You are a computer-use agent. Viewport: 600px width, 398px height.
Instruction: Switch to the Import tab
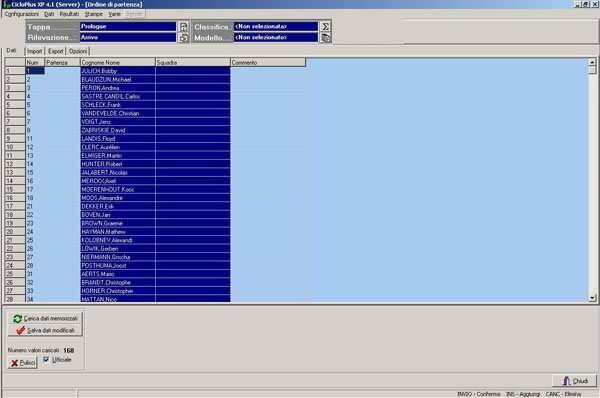pos(34,51)
